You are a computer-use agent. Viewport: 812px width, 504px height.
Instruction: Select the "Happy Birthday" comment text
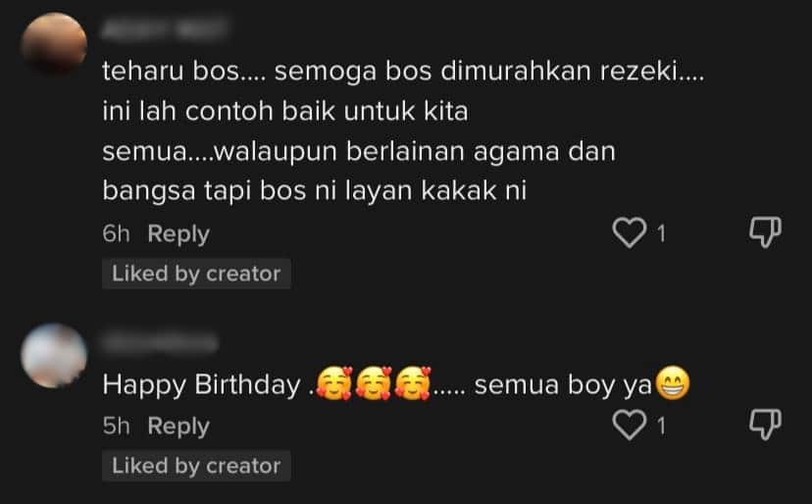coord(201,386)
